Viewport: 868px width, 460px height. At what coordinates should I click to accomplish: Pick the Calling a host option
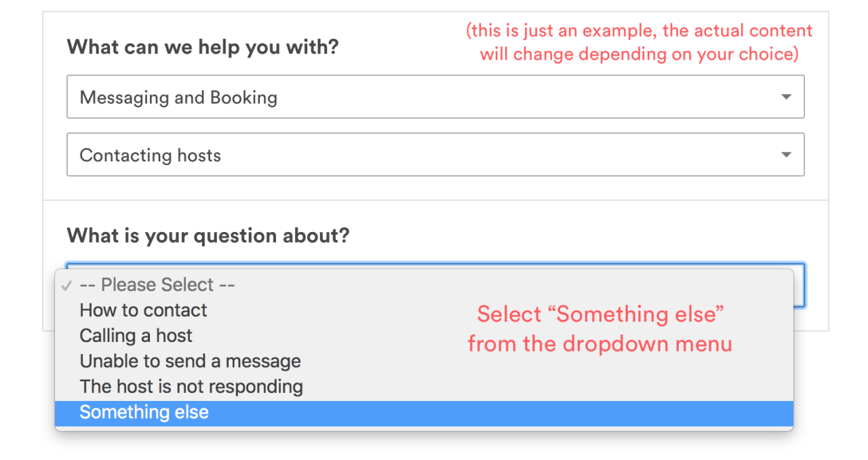tap(136, 336)
